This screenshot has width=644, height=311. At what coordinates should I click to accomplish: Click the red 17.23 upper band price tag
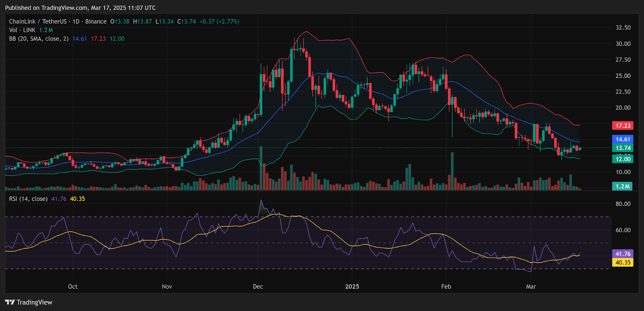coord(623,126)
